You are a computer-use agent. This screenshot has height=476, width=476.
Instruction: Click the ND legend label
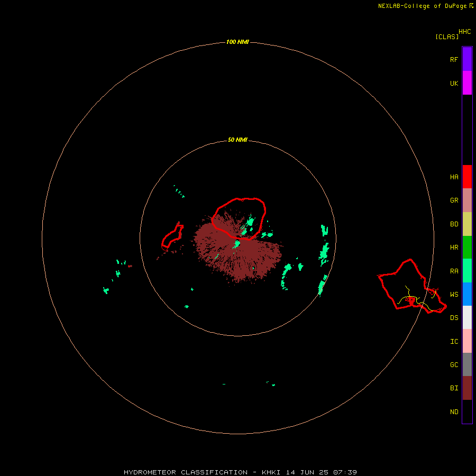(454, 412)
